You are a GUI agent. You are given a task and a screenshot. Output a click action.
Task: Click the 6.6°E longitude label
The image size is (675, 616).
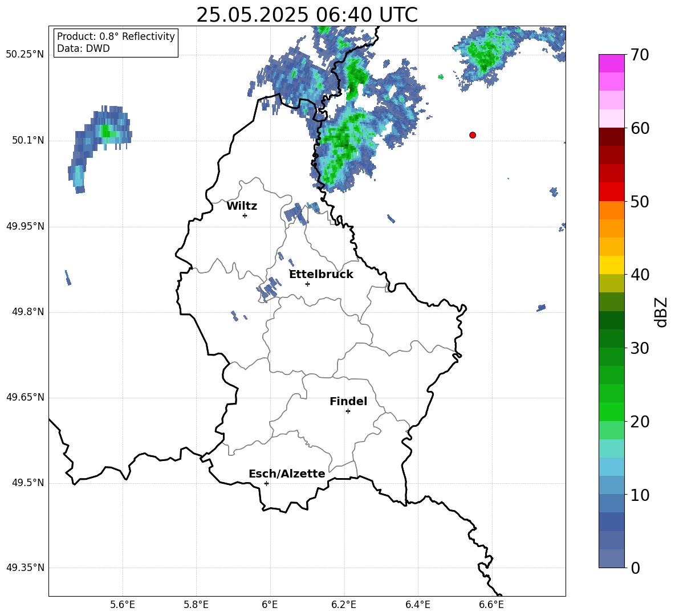[x=491, y=605]
